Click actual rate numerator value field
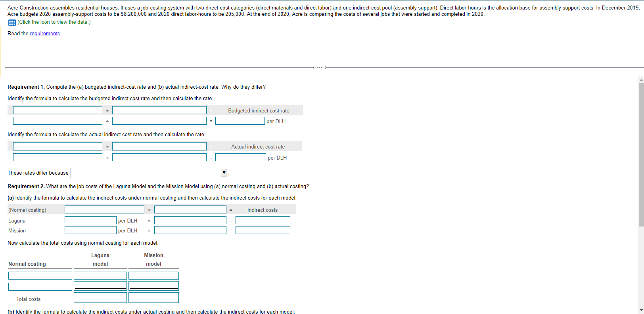This screenshot has height=314, width=644. (57, 157)
